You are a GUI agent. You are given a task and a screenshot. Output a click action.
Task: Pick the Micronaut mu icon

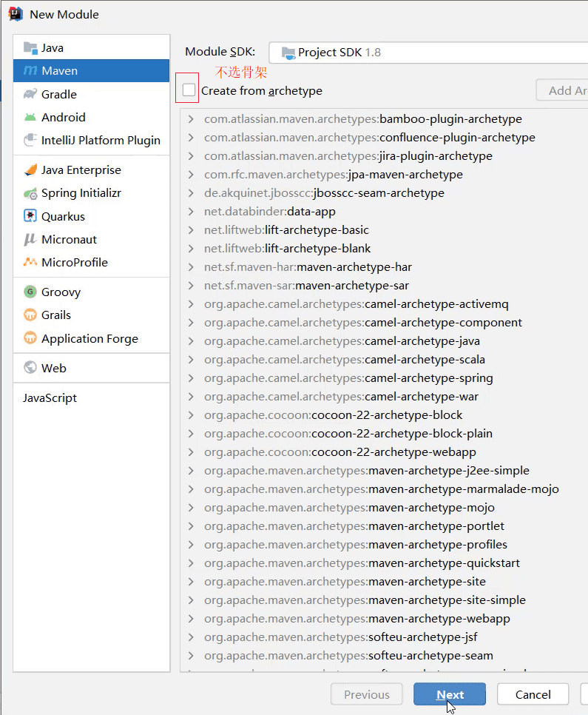click(30, 239)
